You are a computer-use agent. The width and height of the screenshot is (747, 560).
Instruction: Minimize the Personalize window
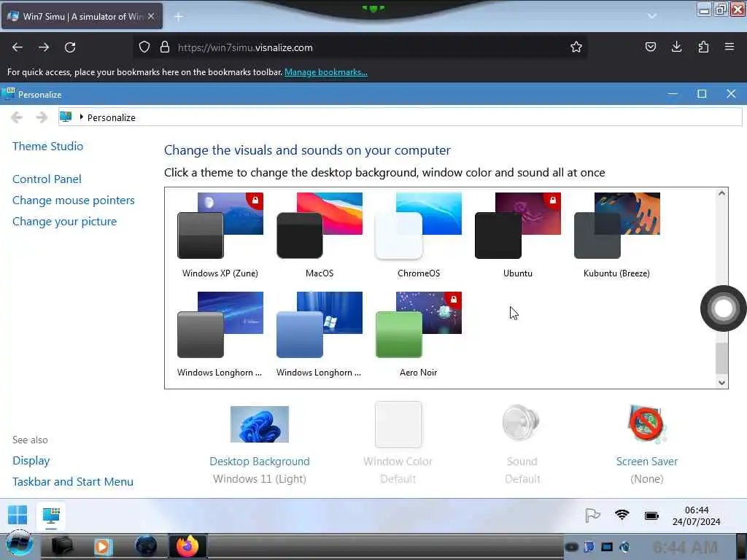tap(673, 94)
